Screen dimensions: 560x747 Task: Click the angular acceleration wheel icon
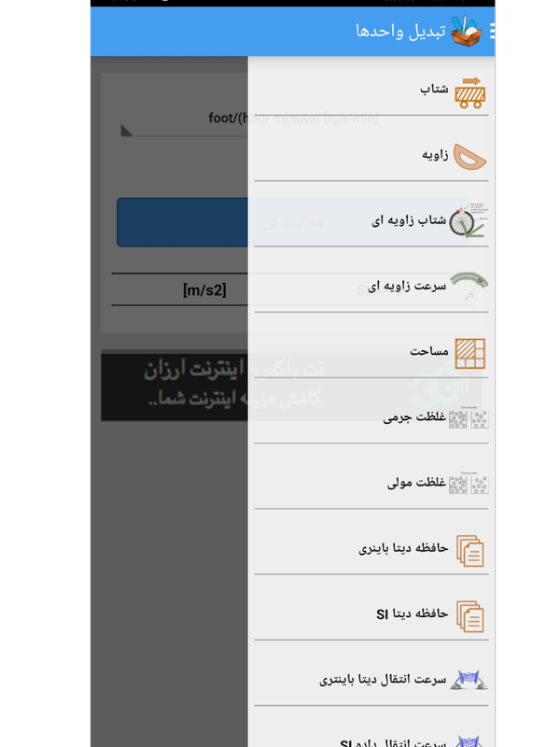tap(469, 221)
